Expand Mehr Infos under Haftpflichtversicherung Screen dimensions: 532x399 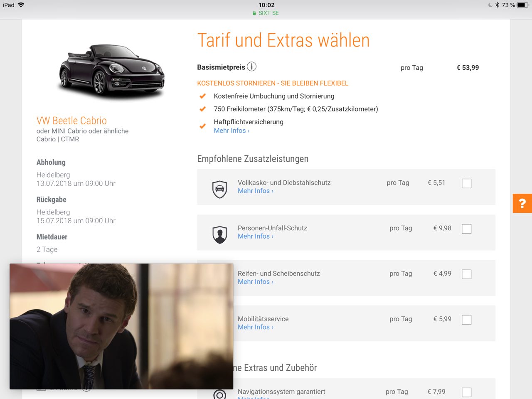click(x=232, y=131)
